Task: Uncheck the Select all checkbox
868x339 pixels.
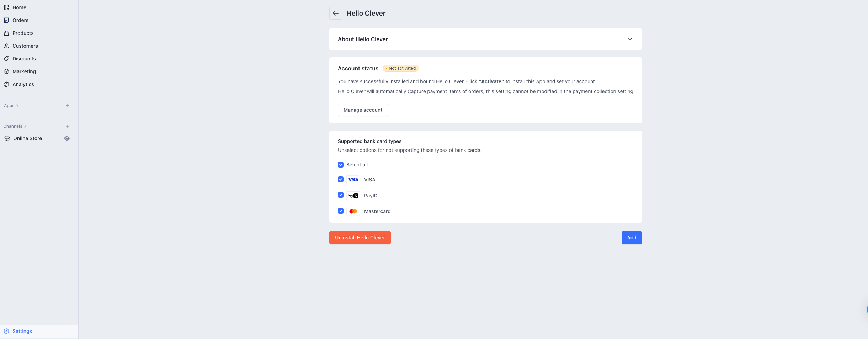Action: (x=341, y=165)
